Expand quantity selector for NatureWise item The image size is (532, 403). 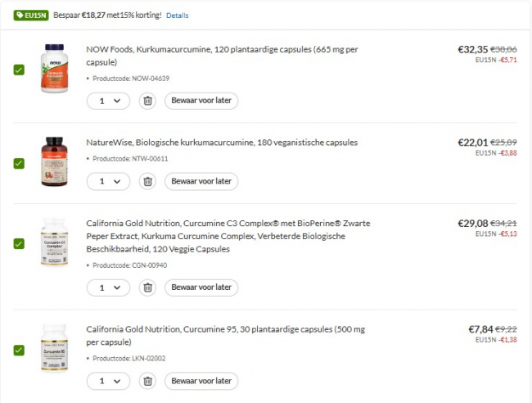tap(109, 181)
